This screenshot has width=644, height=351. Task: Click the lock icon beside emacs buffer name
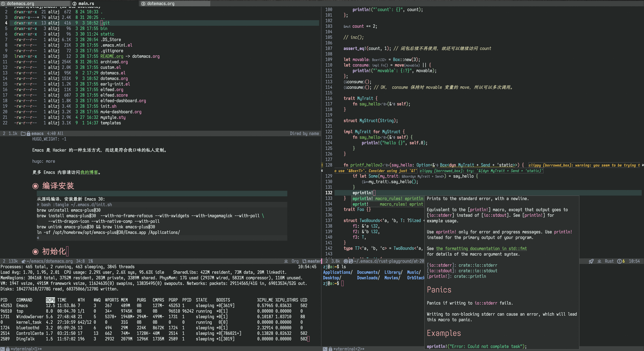coord(28,133)
